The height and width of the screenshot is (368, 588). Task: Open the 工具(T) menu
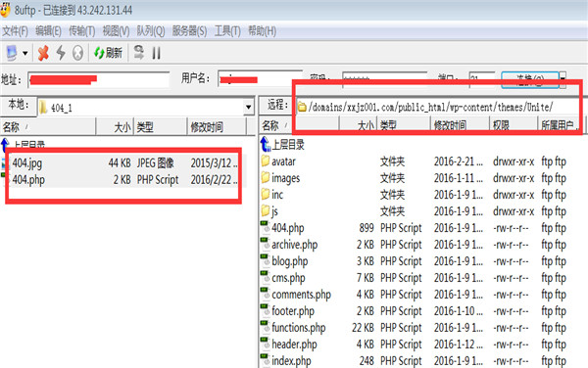point(227,31)
